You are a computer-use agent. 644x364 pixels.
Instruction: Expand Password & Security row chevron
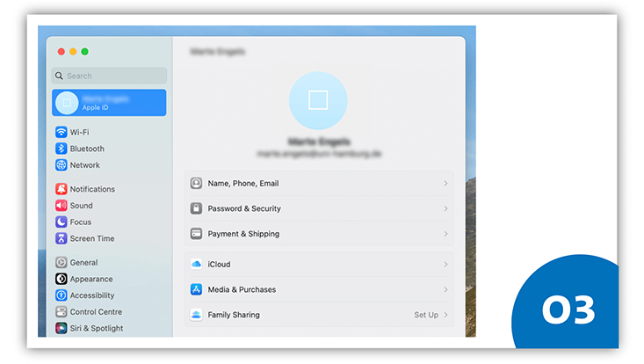[445, 209]
